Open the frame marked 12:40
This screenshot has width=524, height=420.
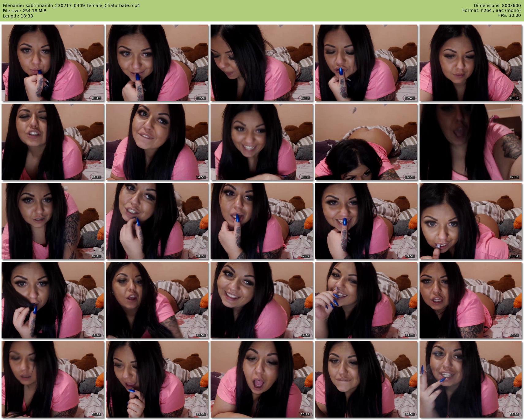pyautogui.click(x=262, y=300)
